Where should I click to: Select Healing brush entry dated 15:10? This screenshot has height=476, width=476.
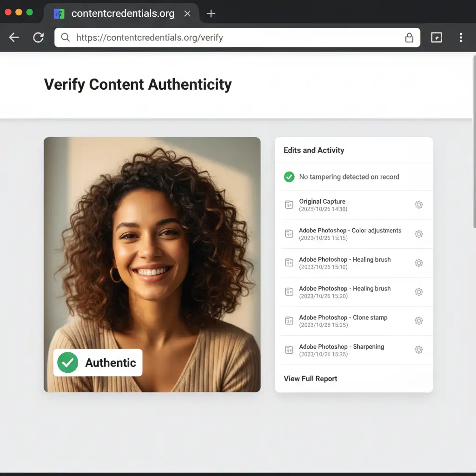(344, 263)
